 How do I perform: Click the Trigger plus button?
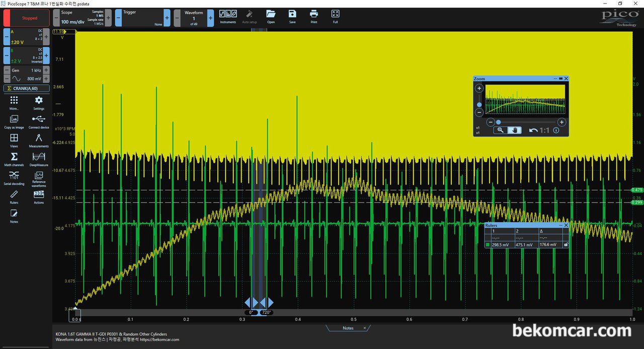tap(168, 18)
